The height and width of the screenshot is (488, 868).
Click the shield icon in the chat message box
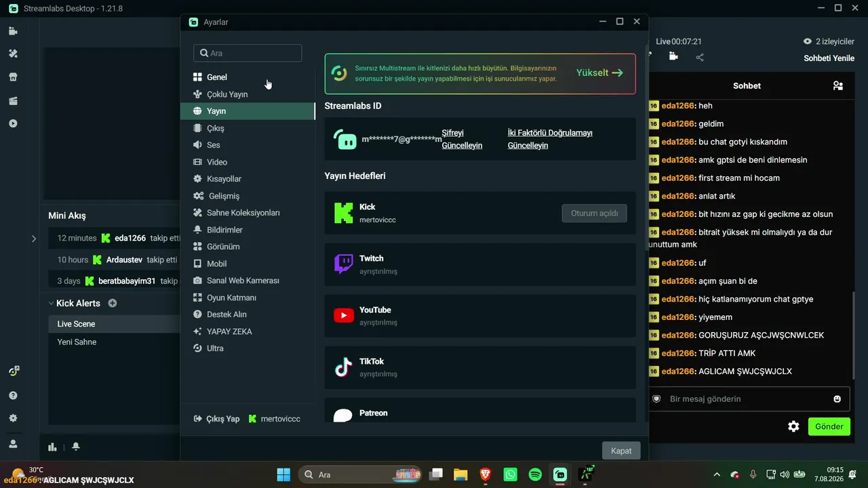656,399
